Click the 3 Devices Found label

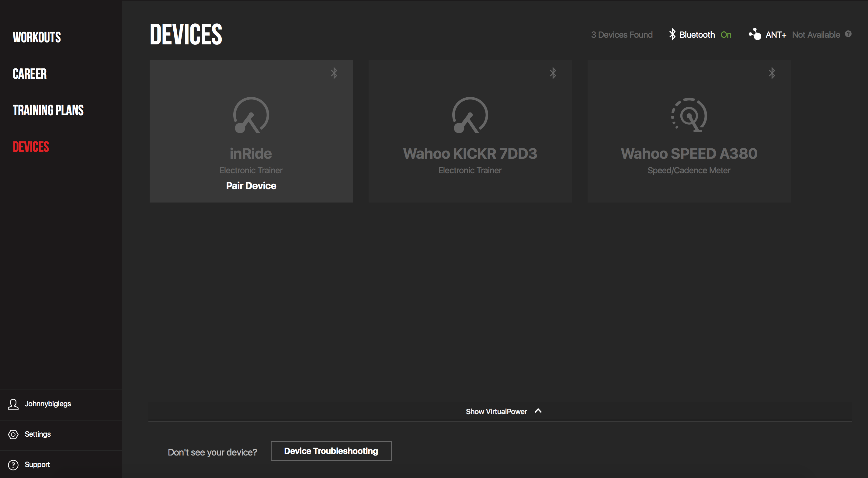tap(622, 35)
